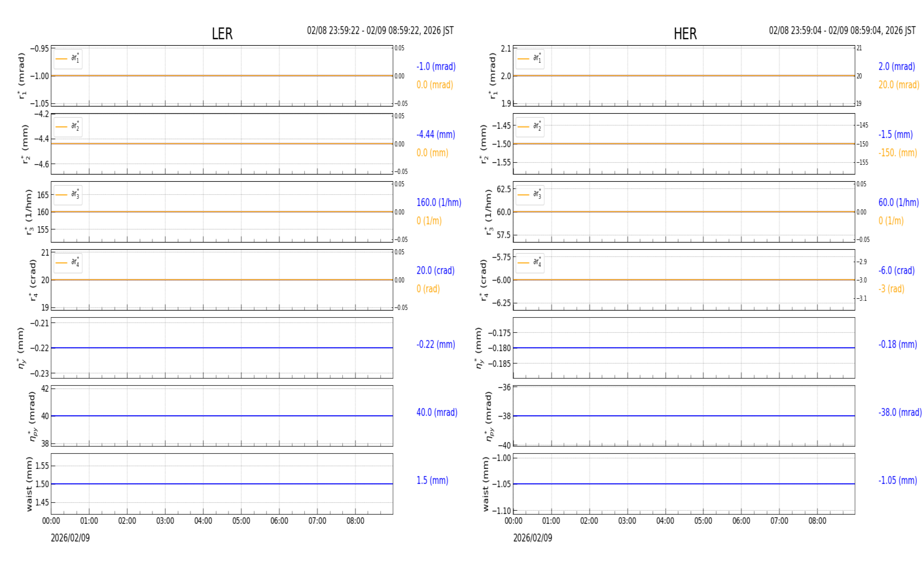Select the orange '0.0 (mm)' value

click(433, 153)
